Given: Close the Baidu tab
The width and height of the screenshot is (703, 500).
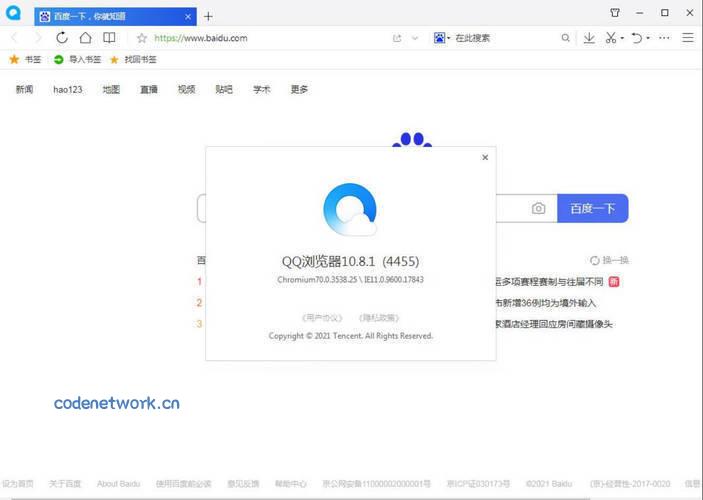Looking at the screenshot, I should pos(188,17).
